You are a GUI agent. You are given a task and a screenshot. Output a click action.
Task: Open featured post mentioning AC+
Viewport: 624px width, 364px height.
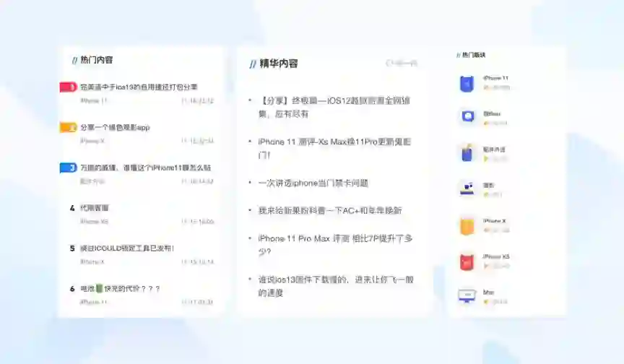pos(330,210)
